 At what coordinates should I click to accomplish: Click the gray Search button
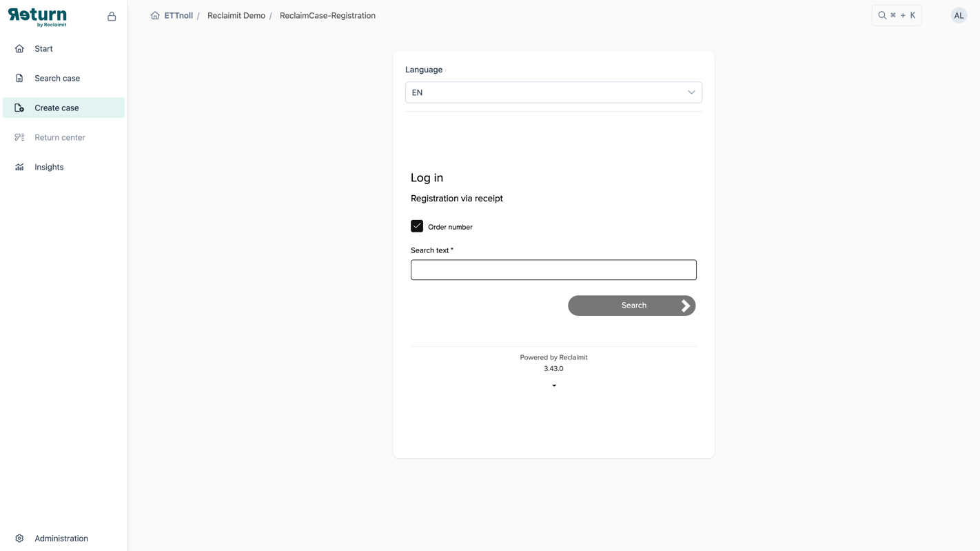pyautogui.click(x=632, y=305)
